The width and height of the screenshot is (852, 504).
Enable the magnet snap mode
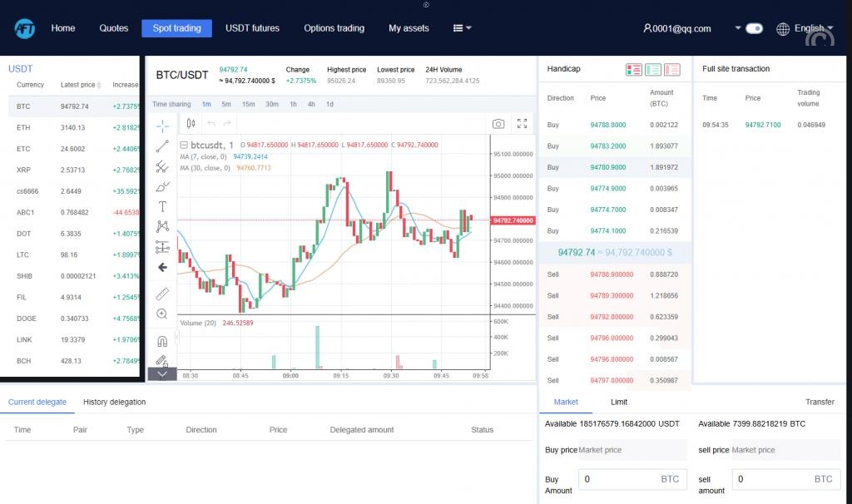pyautogui.click(x=162, y=341)
